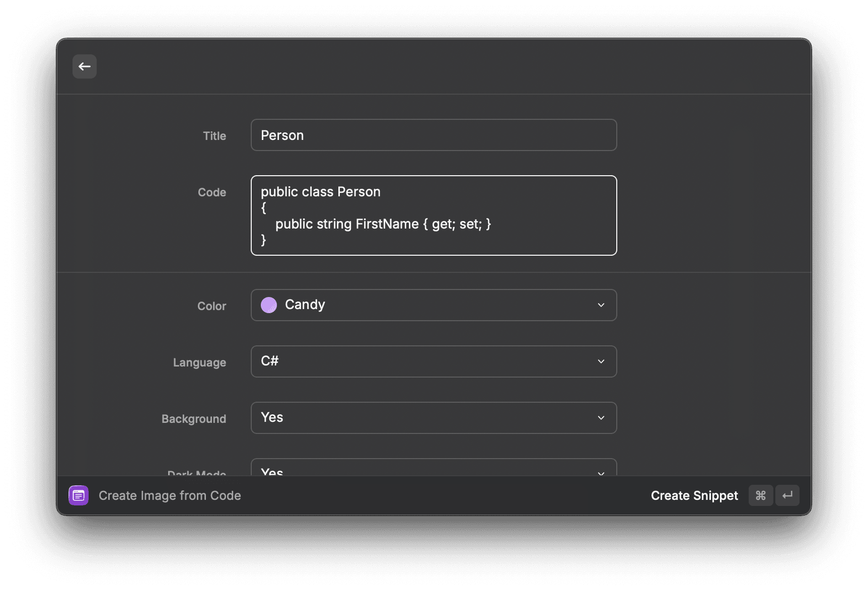Click the chevron on the Background dropdown
This screenshot has height=590, width=868.
coord(600,418)
